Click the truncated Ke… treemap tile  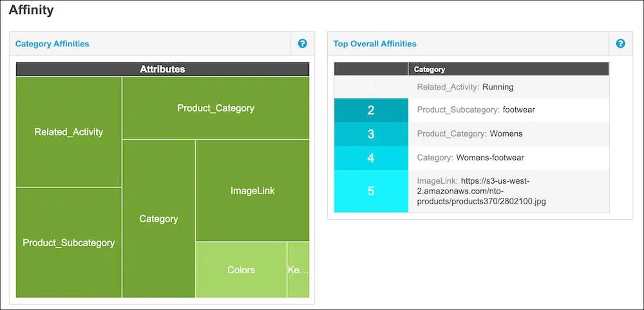coord(298,269)
